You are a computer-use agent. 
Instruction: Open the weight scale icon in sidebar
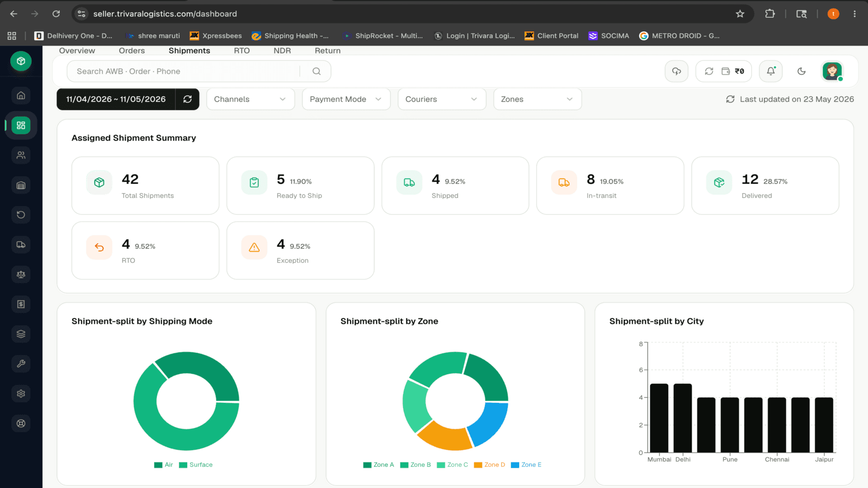21,274
